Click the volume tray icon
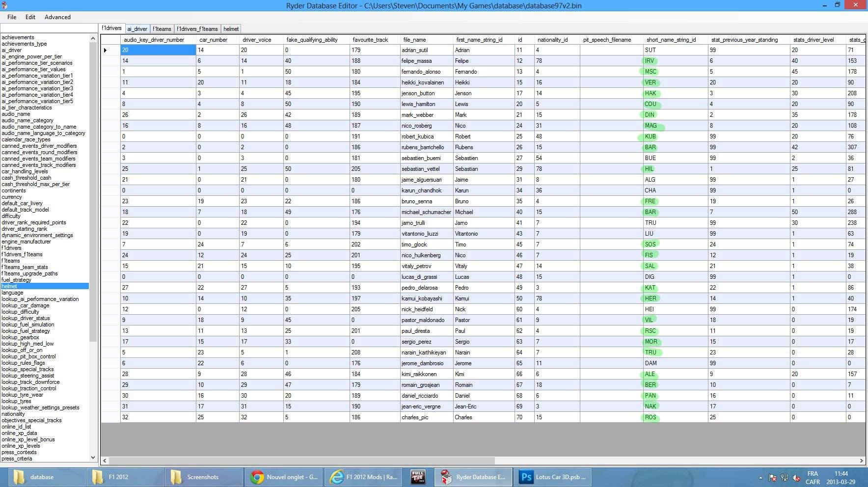868x487 pixels. (796, 478)
